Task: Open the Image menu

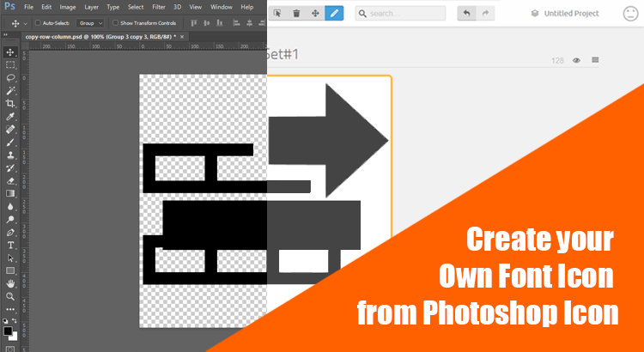Action: pos(68,7)
